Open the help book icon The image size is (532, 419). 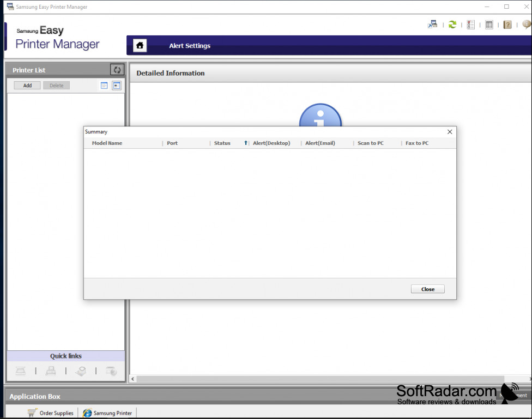pos(507,25)
